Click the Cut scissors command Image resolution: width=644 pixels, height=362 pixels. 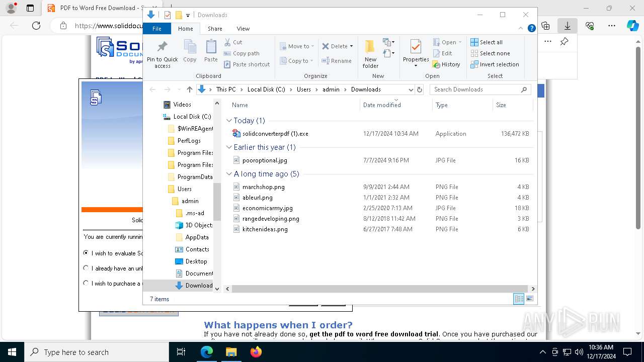233,42
